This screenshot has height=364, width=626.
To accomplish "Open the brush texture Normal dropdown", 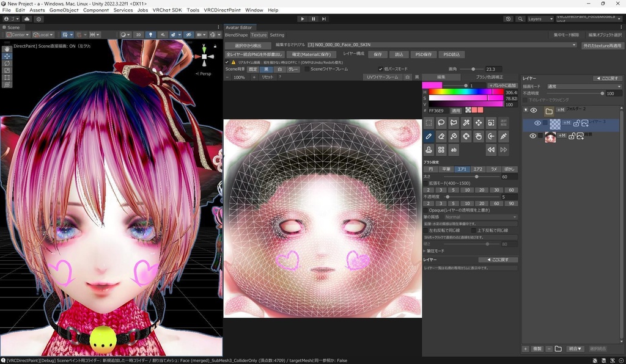I will 481,217.
